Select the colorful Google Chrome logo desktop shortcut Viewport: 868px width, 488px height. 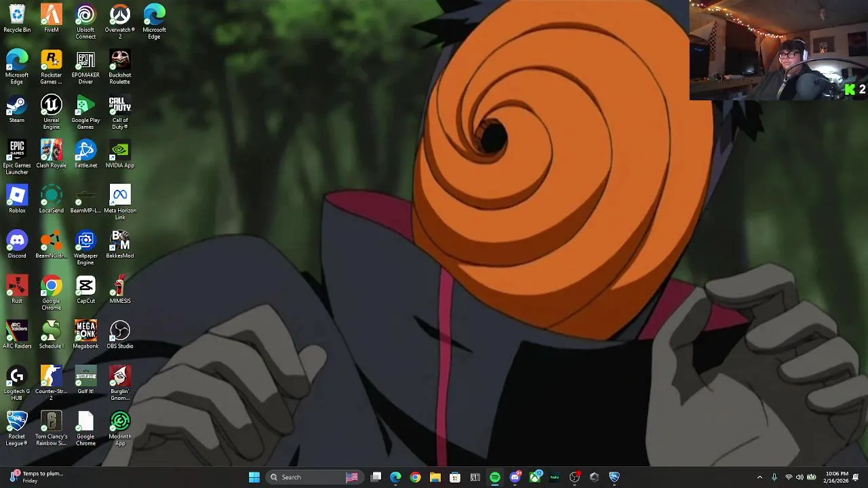tap(52, 293)
